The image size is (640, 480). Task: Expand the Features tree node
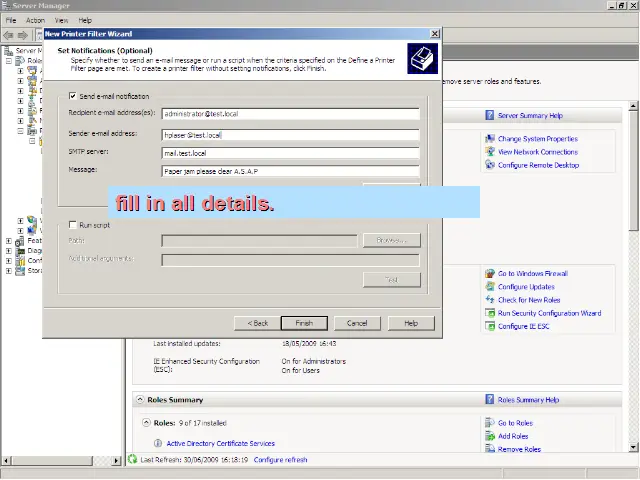[x=9, y=241]
